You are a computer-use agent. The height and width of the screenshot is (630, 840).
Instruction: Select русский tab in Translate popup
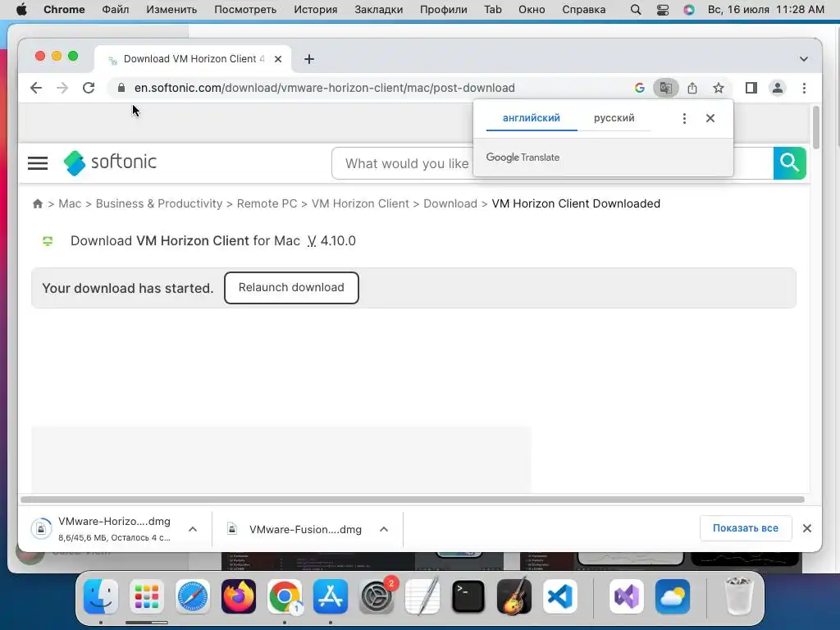point(614,118)
